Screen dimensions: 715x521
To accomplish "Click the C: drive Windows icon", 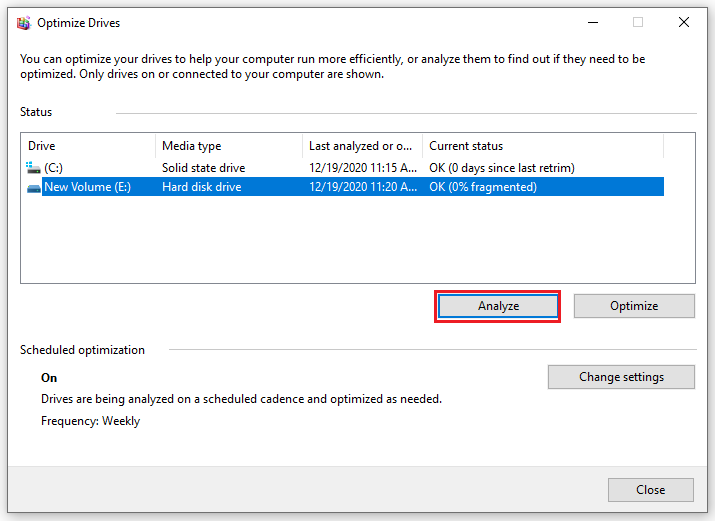I will pos(34,168).
